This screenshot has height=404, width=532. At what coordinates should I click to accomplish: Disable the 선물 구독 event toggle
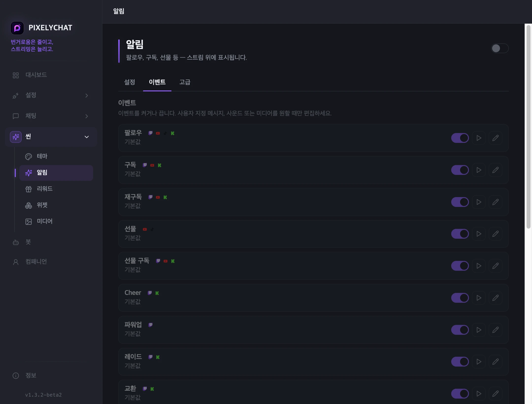(460, 266)
